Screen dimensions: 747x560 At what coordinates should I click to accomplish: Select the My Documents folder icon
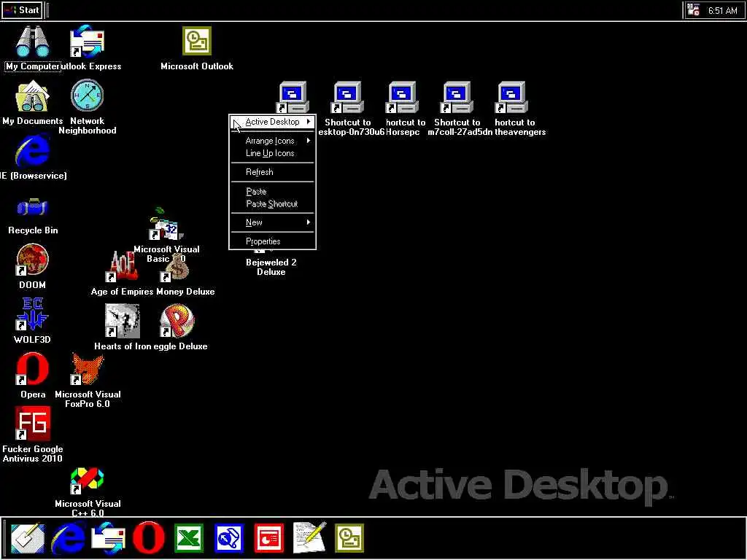point(32,97)
